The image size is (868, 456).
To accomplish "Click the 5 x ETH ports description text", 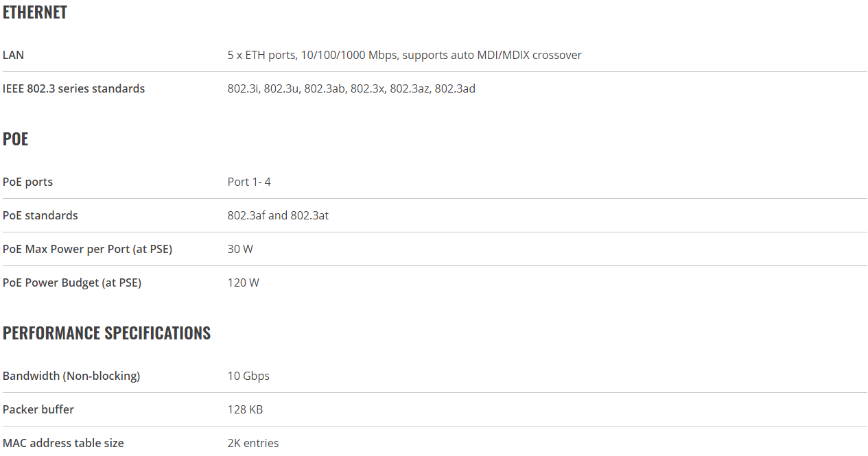I will (405, 55).
